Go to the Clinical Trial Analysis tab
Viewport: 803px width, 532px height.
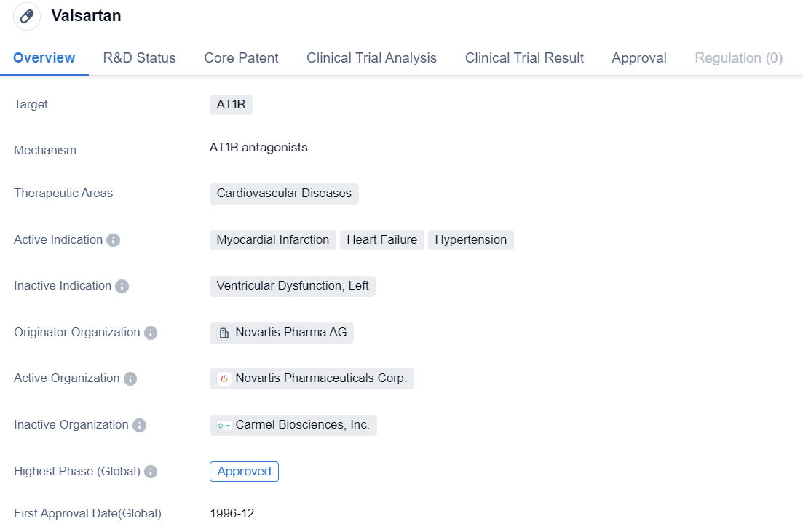(x=371, y=58)
